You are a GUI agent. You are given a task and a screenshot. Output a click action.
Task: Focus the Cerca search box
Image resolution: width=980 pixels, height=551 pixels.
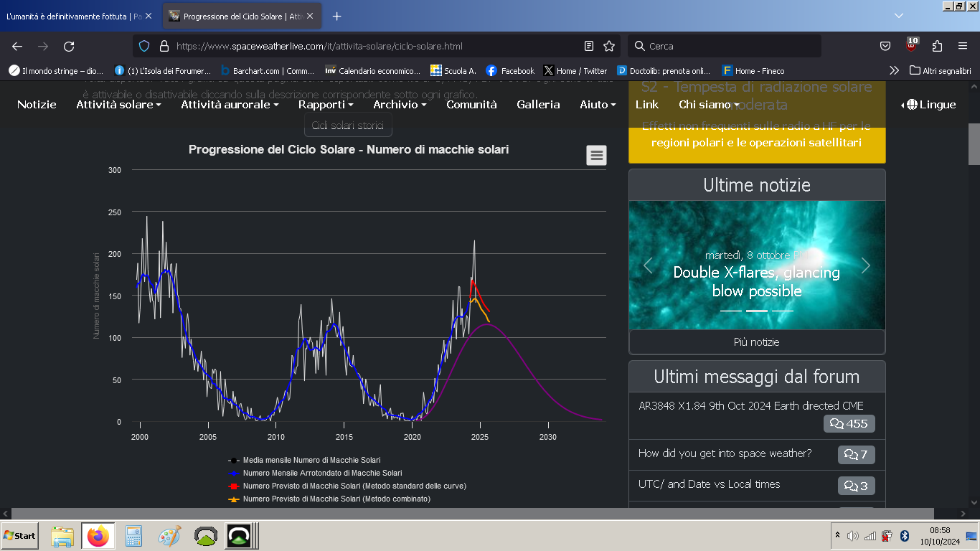tap(725, 46)
